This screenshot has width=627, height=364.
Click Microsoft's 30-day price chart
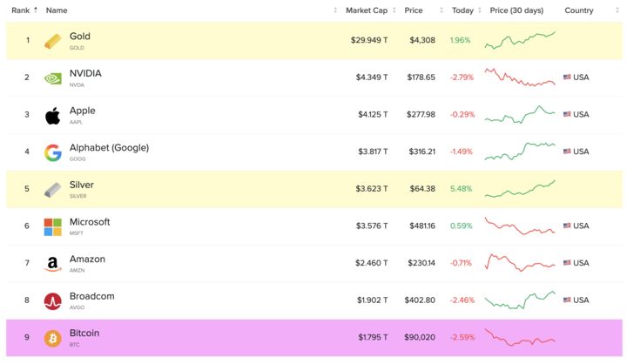coord(520,226)
